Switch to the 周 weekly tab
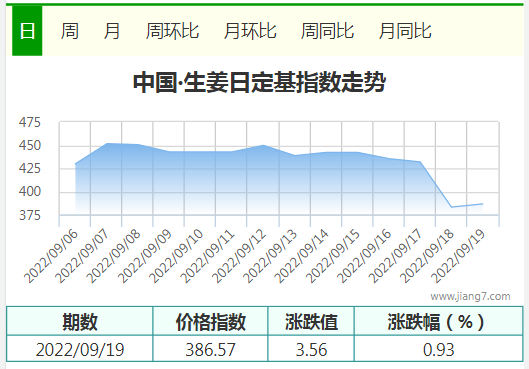Viewport: 529px width, 369px height. point(69,31)
